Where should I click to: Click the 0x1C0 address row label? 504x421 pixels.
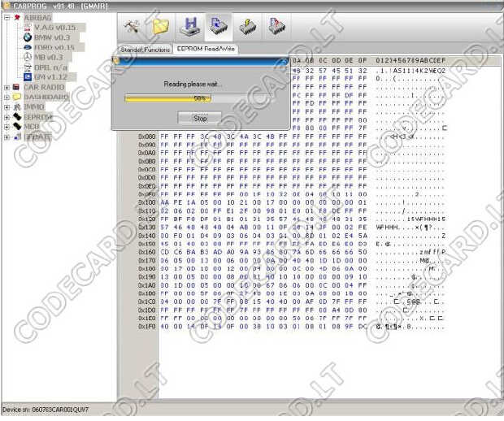click(x=147, y=302)
